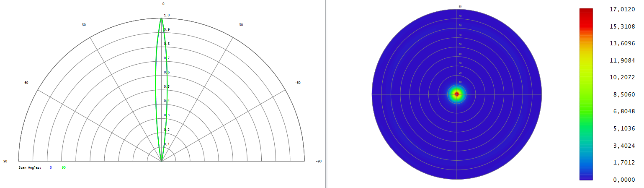The width and height of the screenshot is (644, 188).
Task: Click the 80 ring label in the heat map
Action: [460, 16]
